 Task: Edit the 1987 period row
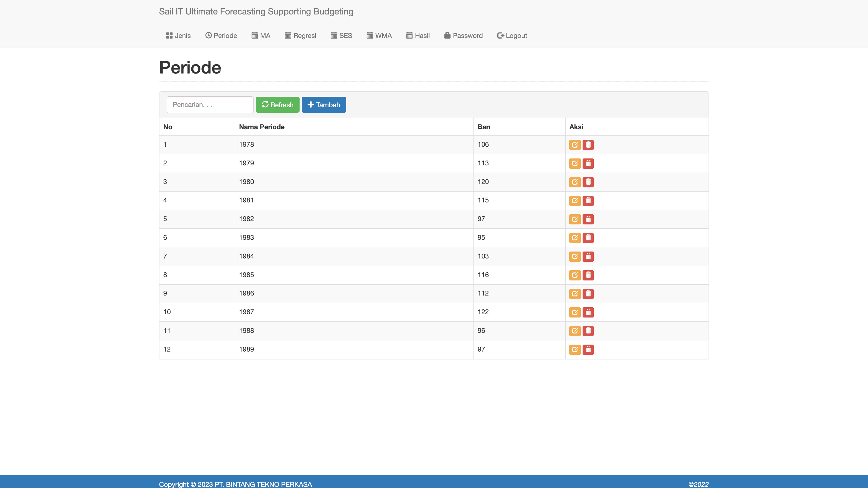tap(574, 312)
